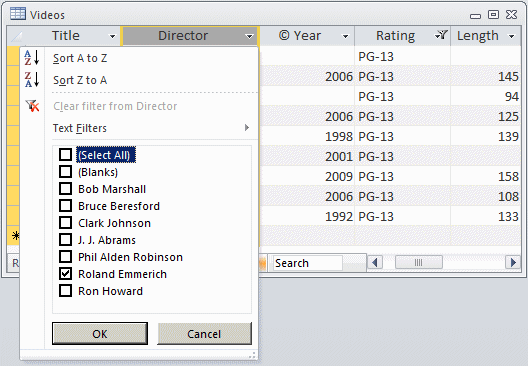
Task: Enable the J. J. Abrams checkbox
Action: pos(65,239)
